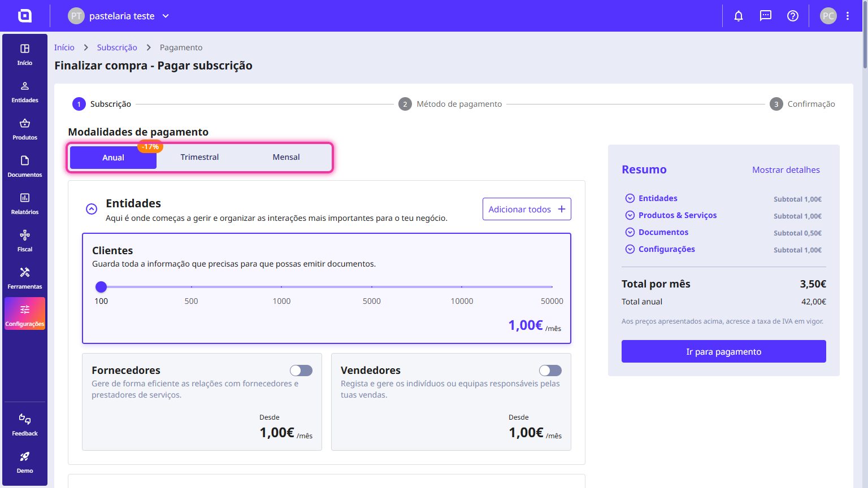Open Documentos in the sidebar
The height and width of the screenshot is (488, 868).
point(25,167)
